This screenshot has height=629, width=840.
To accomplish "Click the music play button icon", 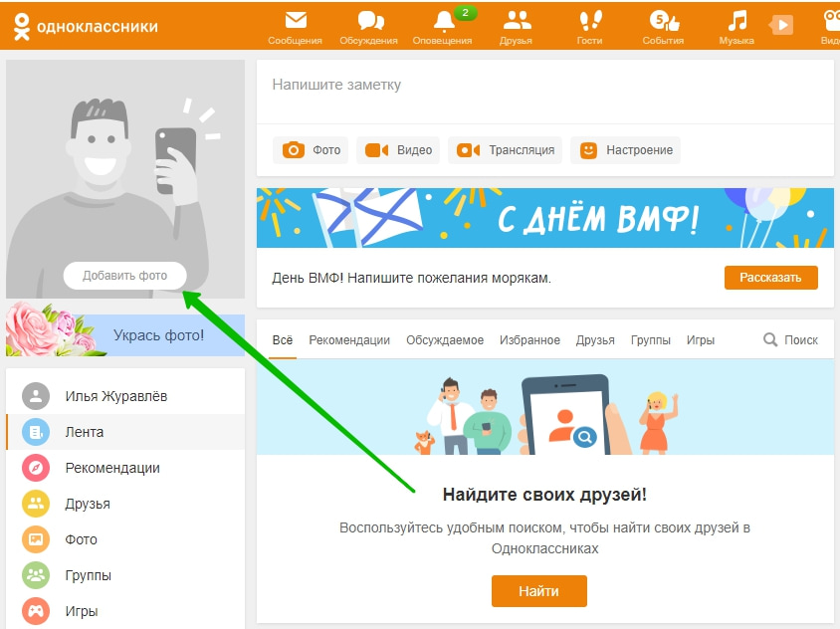I will [781, 25].
